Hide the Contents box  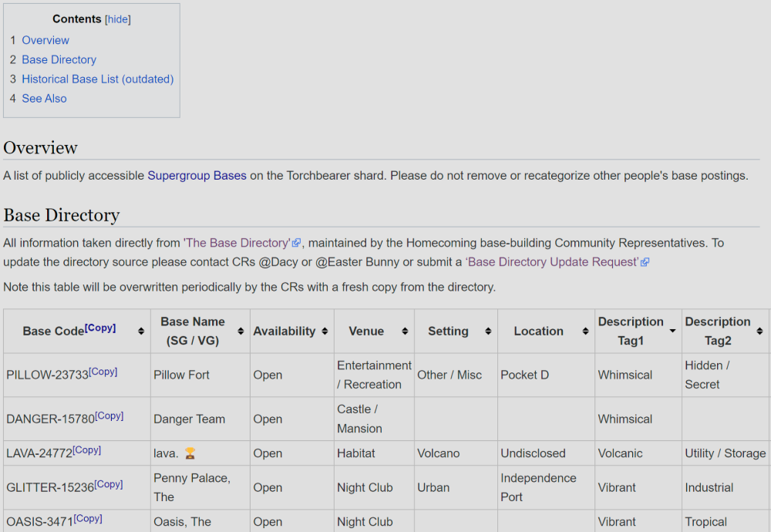(x=118, y=19)
